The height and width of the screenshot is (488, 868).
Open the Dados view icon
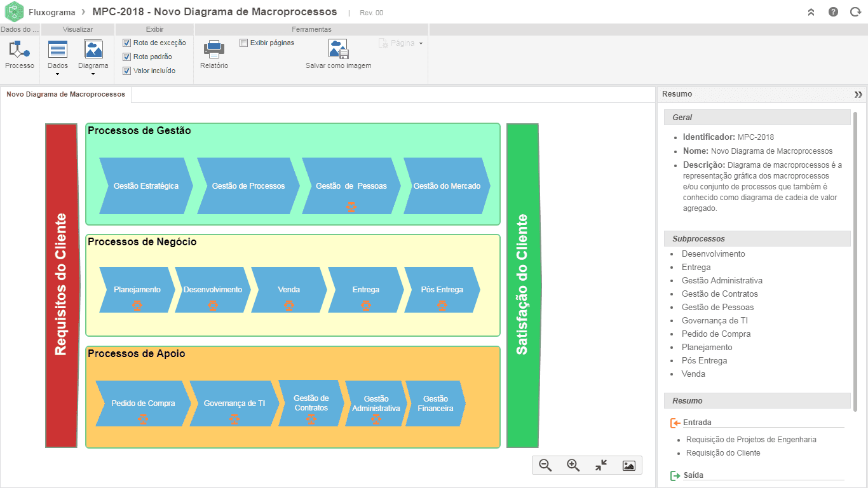(58, 50)
